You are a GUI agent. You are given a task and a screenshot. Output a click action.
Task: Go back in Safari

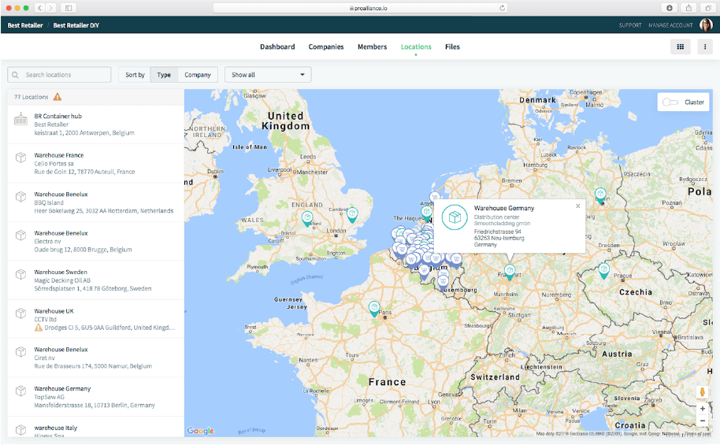40,8
